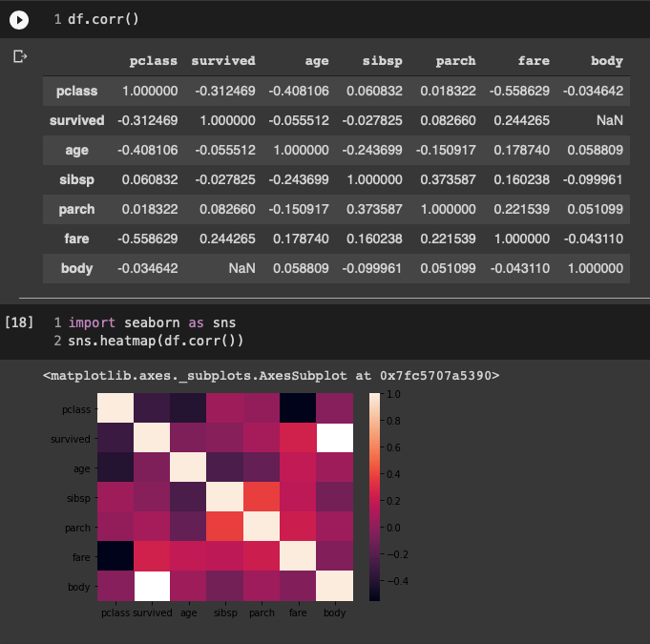Run cell with execution count 18
Screen dimensions: 650x644
pyautogui.click(x=19, y=323)
